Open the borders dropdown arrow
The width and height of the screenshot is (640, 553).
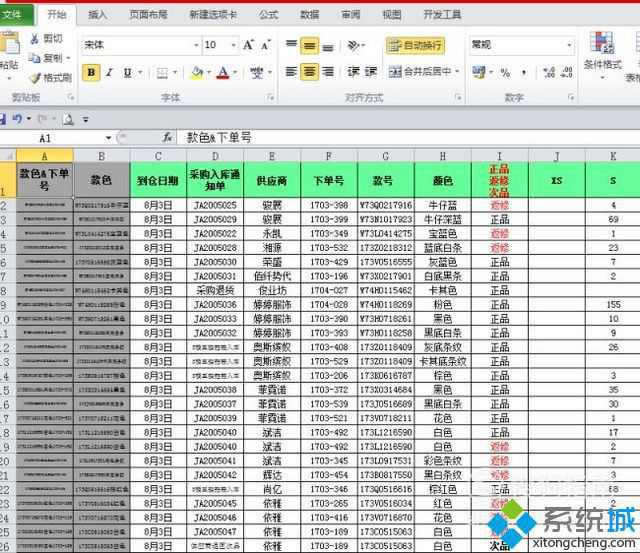[175, 73]
